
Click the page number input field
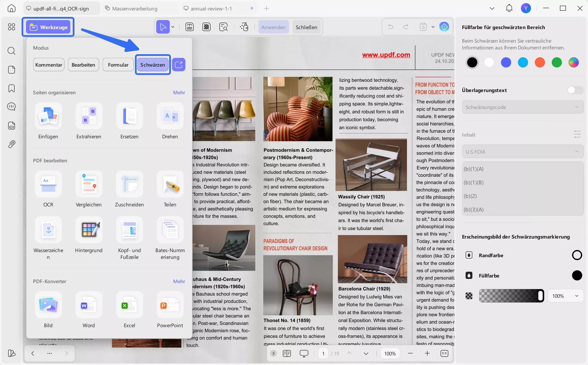click(323, 354)
